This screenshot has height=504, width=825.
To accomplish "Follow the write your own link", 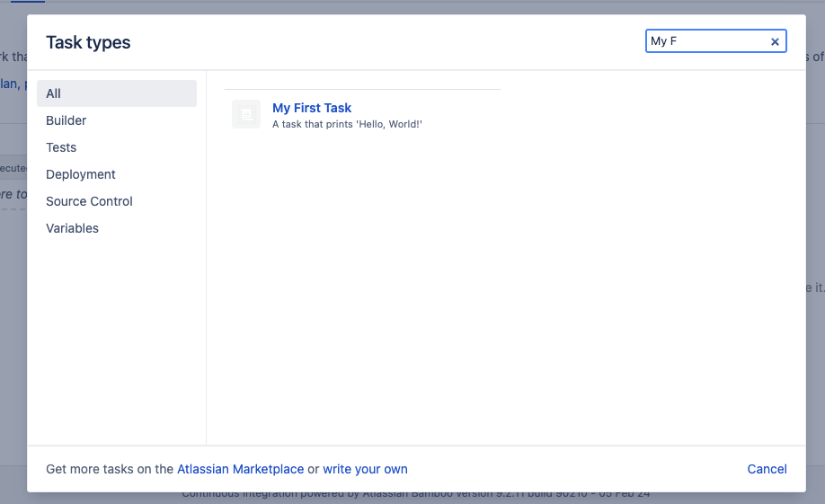I will pos(365,469).
